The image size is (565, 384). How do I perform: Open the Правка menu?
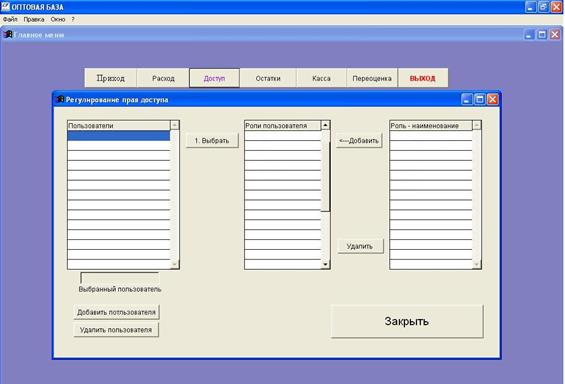coord(34,19)
